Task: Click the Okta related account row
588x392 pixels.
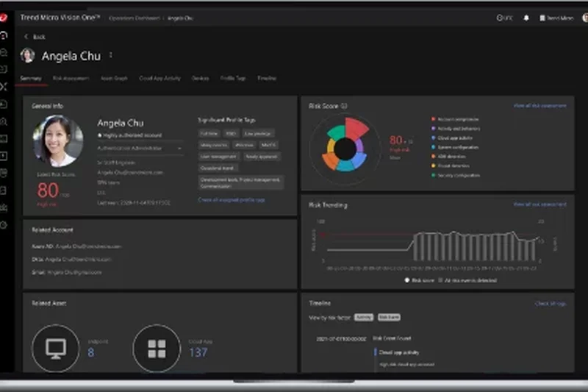Action: tap(71, 259)
